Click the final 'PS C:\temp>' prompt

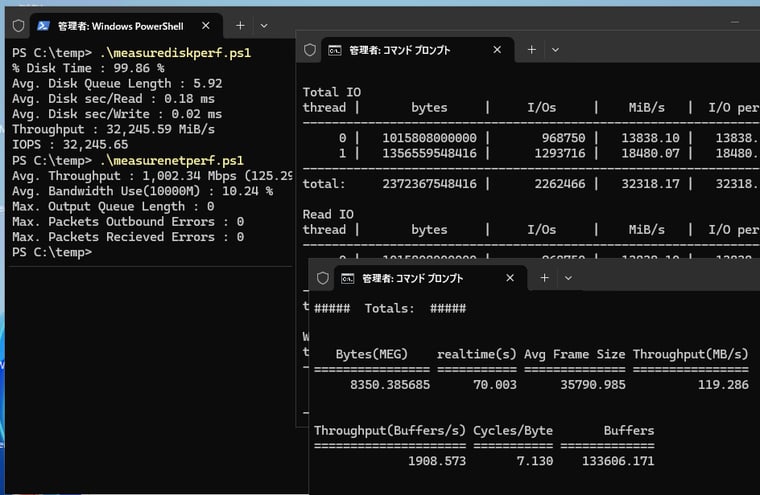tap(52, 253)
